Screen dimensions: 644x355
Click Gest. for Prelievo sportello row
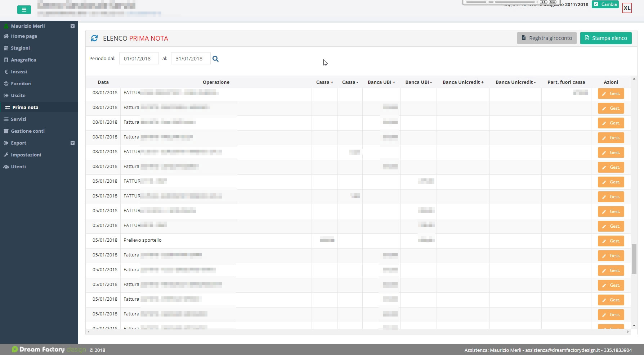click(611, 241)
